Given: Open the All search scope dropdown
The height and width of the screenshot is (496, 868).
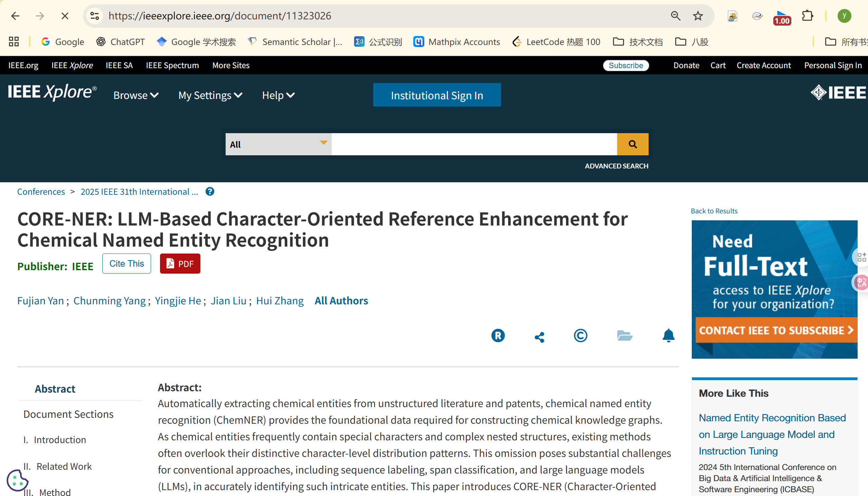Looking at the screenshot, I should (x=278, y=144).
